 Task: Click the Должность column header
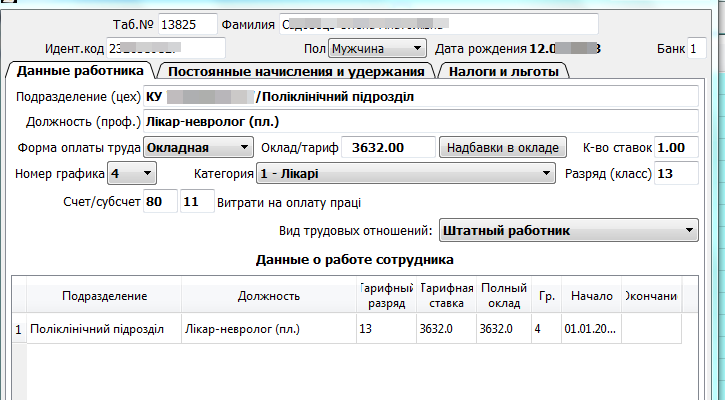click(269, 296)
